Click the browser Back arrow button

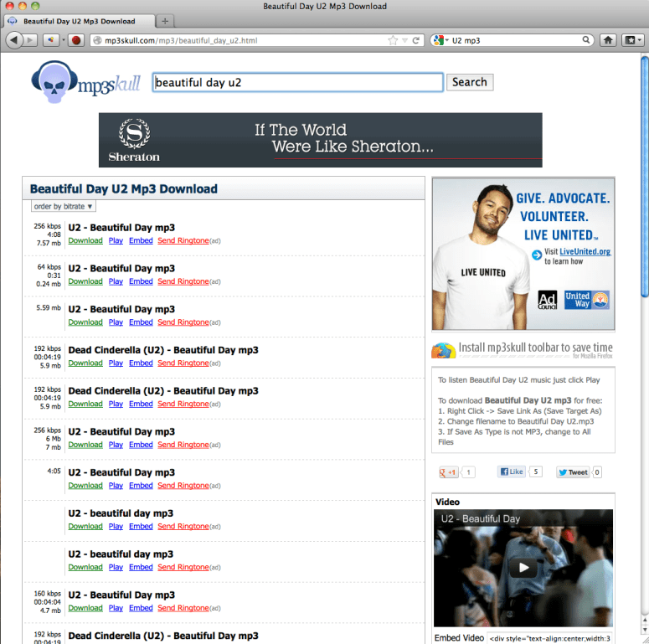tap(13, 39)
